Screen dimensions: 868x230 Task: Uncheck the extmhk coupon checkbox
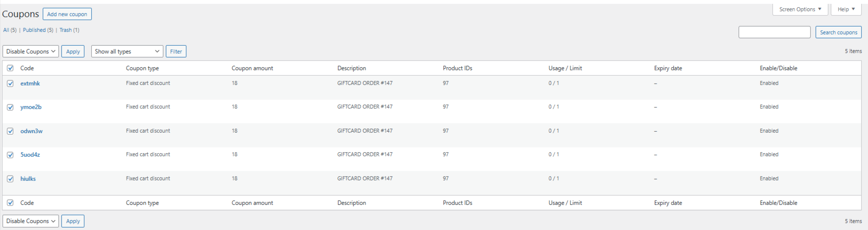10,84
